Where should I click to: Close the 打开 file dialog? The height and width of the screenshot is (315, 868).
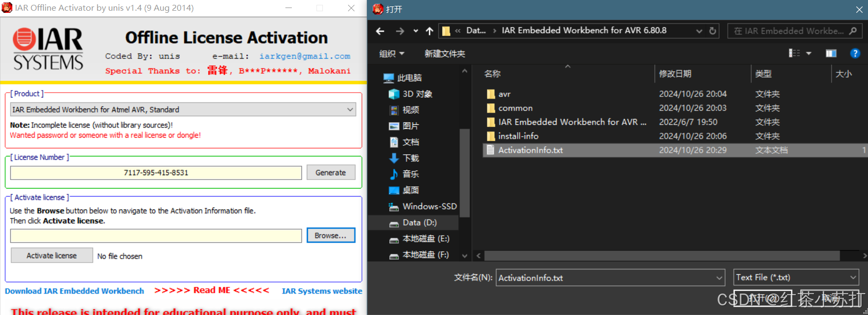click(x=859, y=9)
